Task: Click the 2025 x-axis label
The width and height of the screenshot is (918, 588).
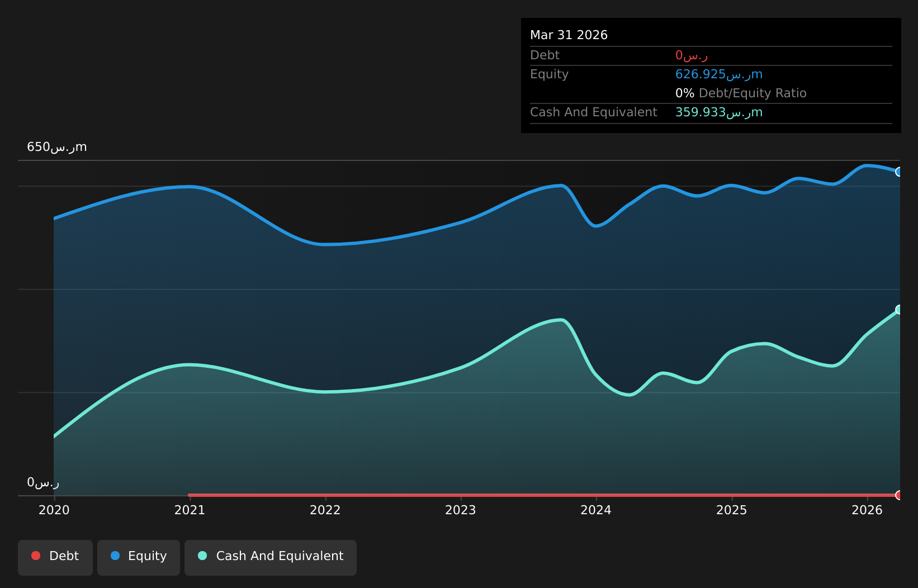Action: click(x=732, y=510)
